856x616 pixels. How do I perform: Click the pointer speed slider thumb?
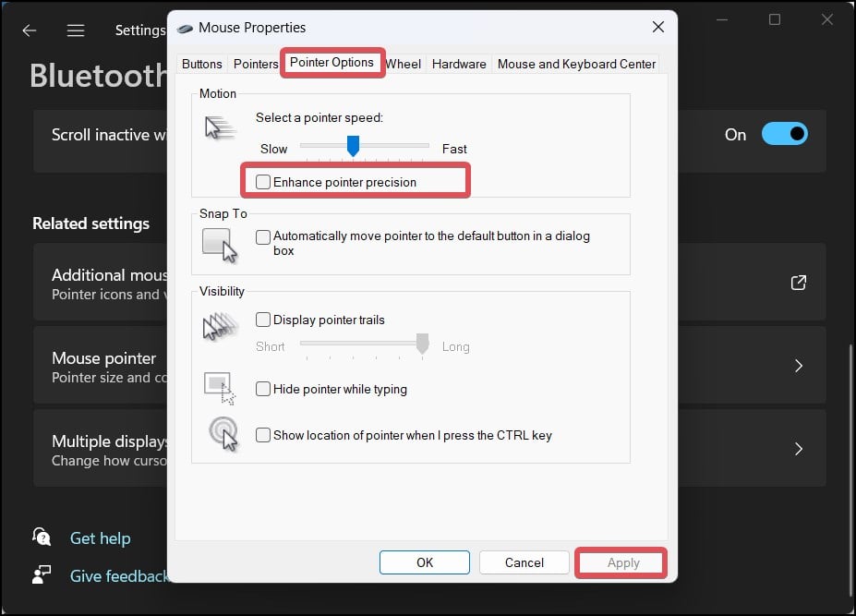pos(354,146)
